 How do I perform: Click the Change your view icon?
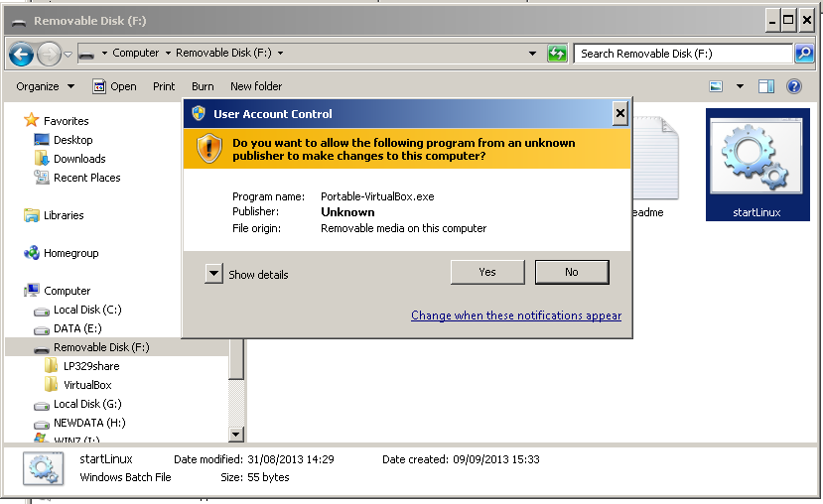716,86
